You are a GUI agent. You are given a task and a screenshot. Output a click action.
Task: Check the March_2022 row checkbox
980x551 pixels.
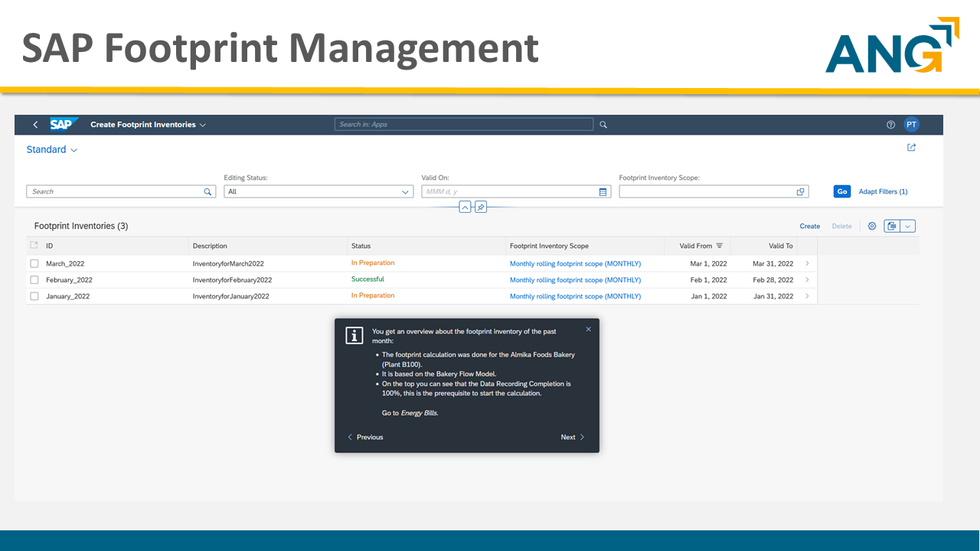tap(34, 263)
